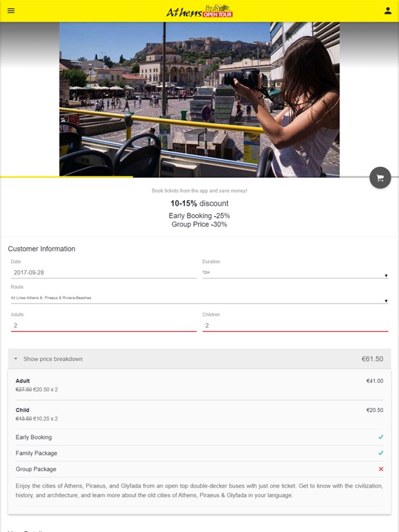This screenshot has height=532, width=399.
Task: Click the €10.25 x 2 child price
Action: [46, 418]
